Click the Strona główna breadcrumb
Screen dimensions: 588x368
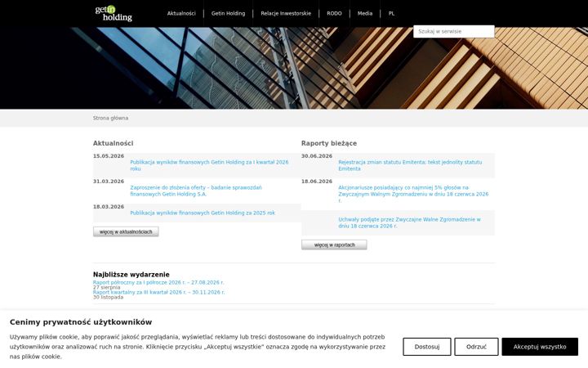(110, 118)
